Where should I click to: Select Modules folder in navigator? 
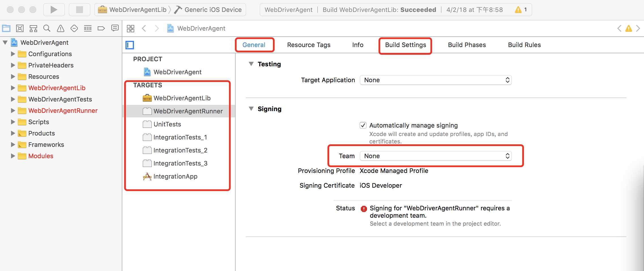pyautogui.click(x=35, y=156)
